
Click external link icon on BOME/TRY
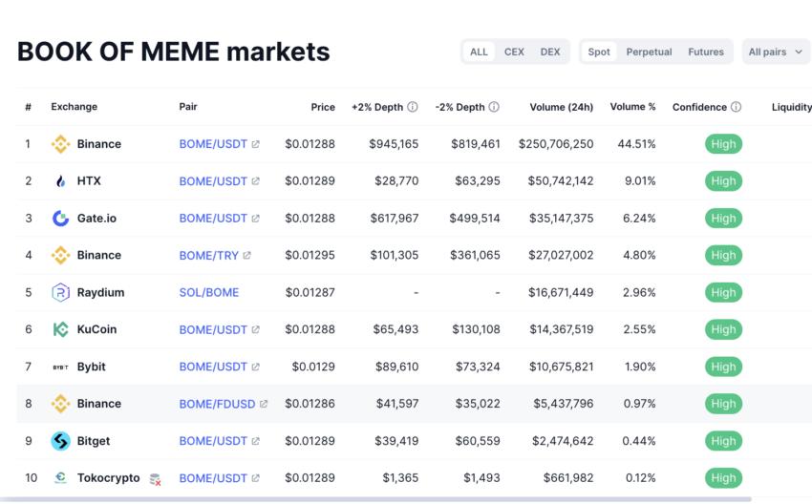point(247,256)
